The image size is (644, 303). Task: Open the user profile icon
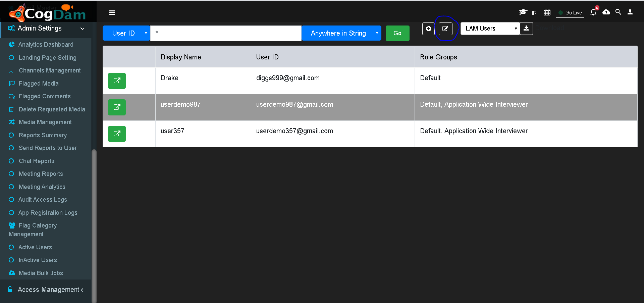point(630,12)
